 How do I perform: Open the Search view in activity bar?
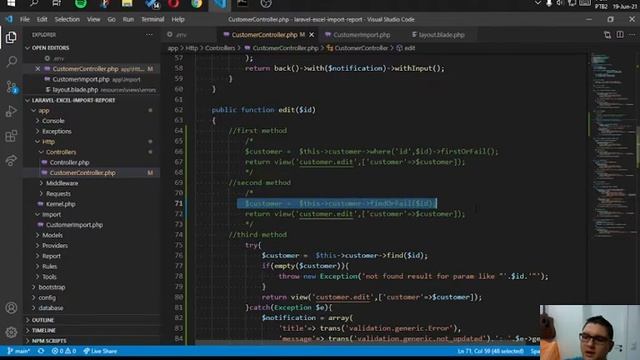(x=11, y=62)
